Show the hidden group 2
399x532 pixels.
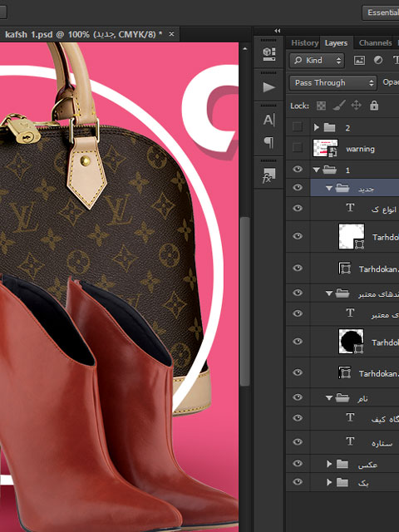[298, 127]
